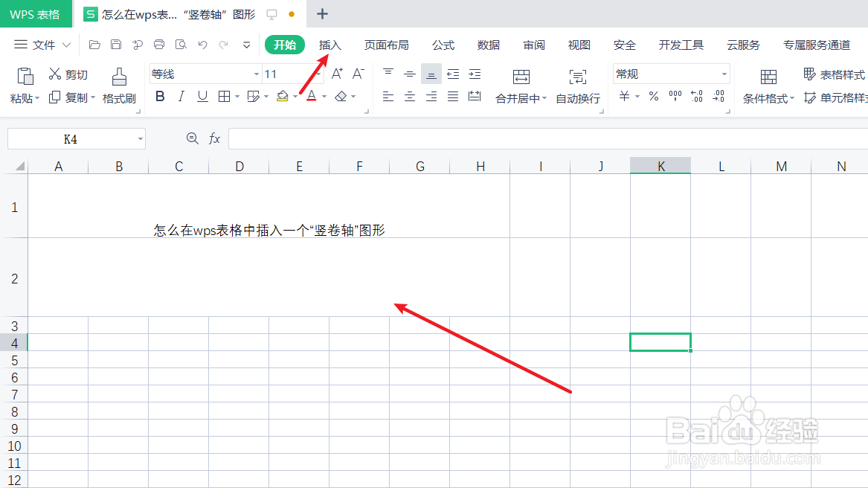
Task: Select the Format Painter tool
Action: (119, 84)
